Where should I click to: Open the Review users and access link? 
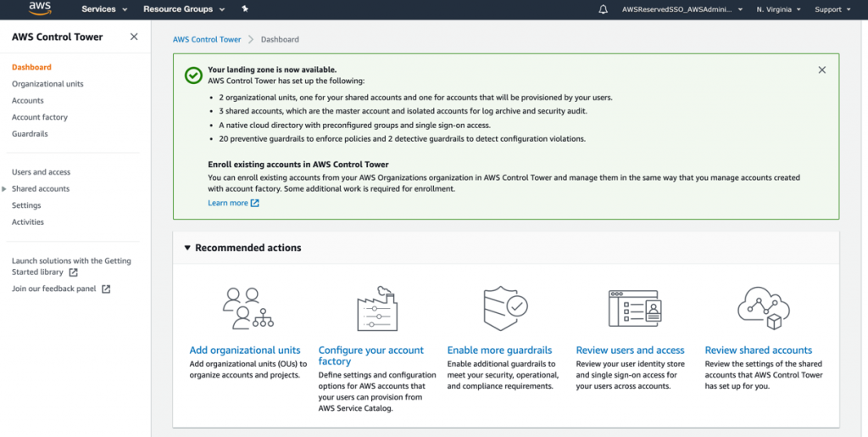click(630, 350)
